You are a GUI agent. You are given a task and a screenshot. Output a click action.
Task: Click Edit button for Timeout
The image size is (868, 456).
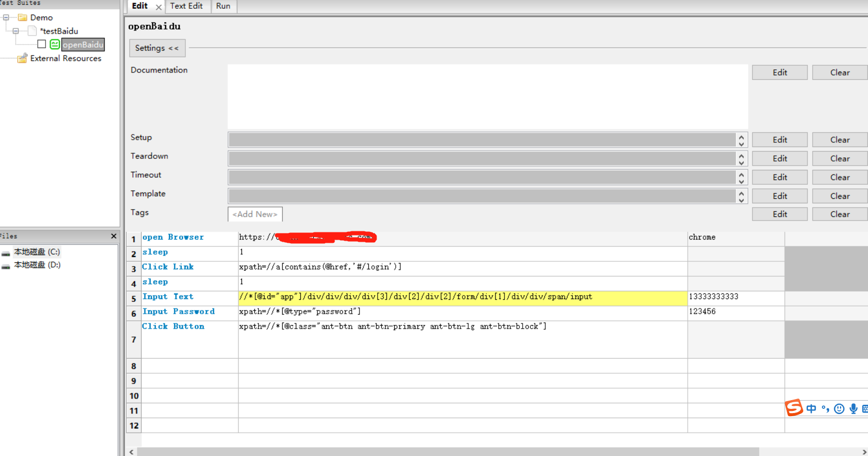779,177
